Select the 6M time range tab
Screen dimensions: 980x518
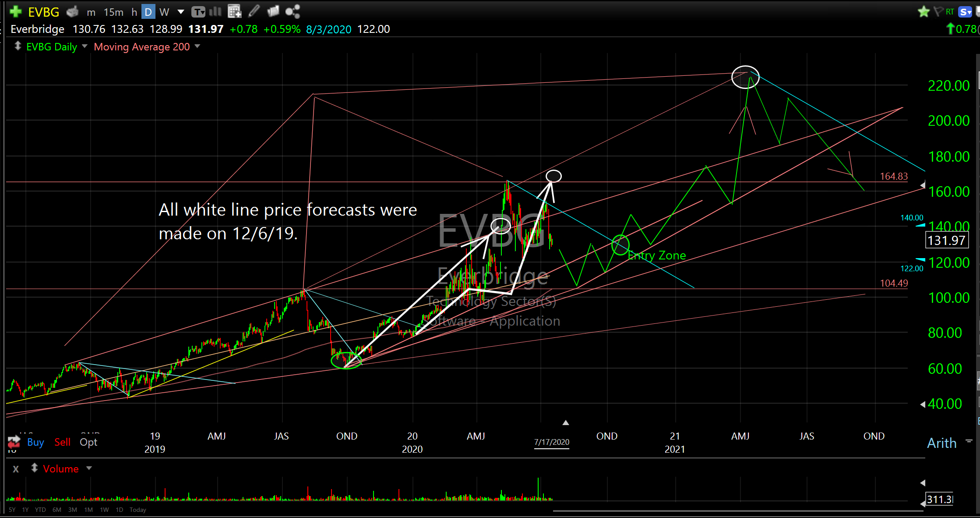(56, 510)
